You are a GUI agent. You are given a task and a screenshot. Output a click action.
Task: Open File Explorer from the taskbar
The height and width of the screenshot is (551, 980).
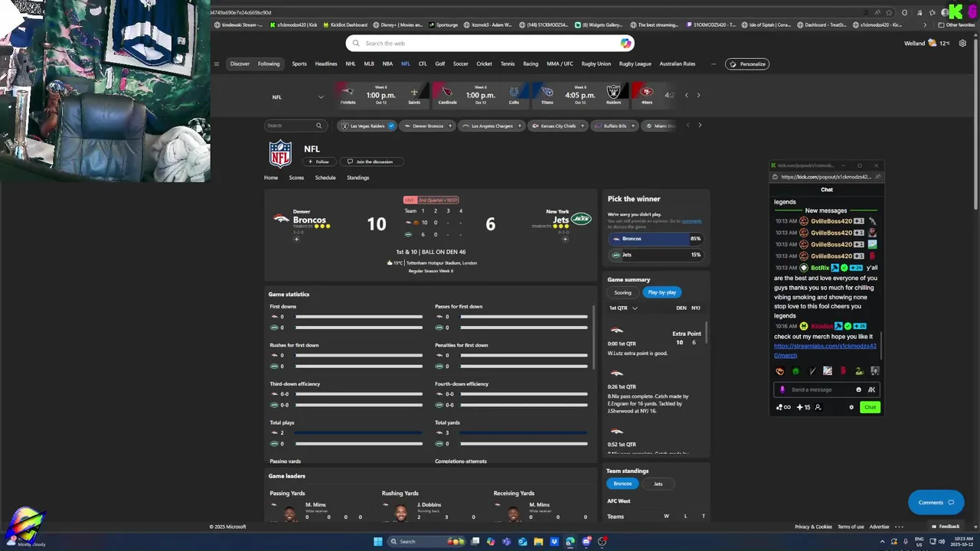click(x=538, y=541)
